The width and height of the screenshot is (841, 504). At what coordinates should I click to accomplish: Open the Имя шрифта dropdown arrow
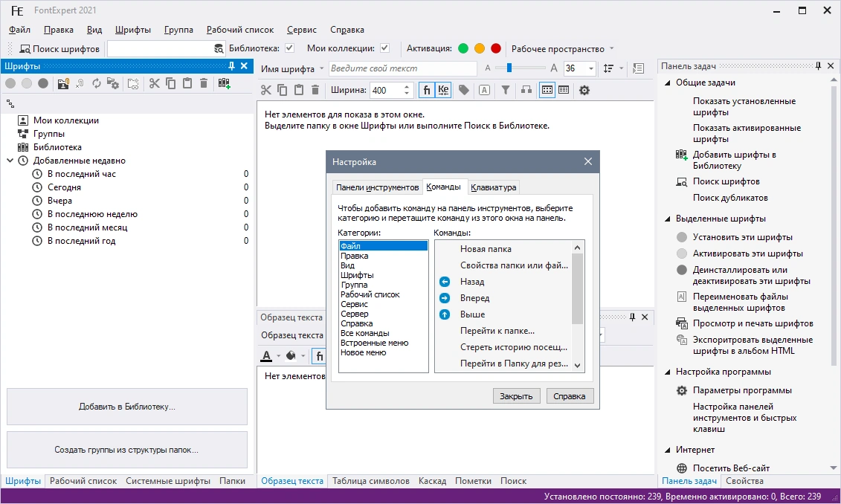(x=322, y=68)
